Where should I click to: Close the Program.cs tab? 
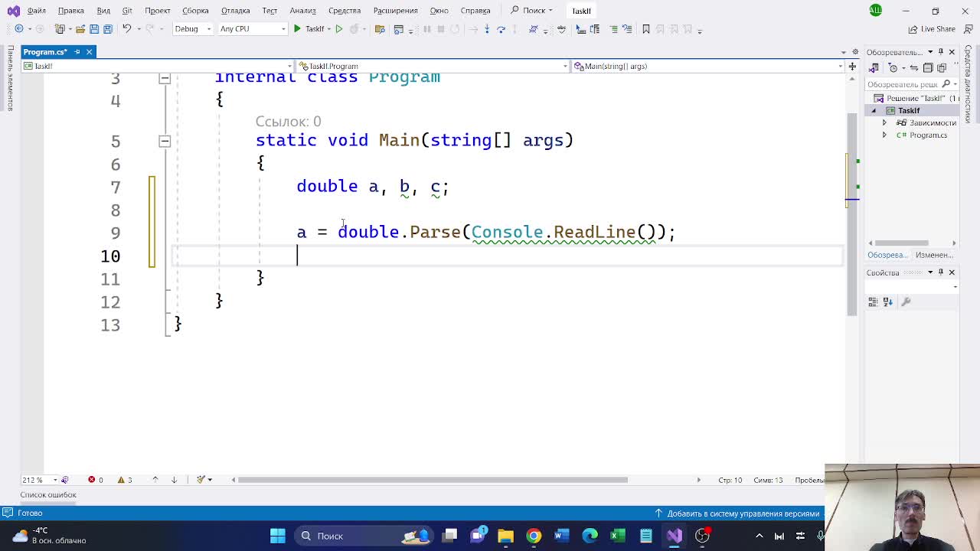pyautogui.click(x=89, y=51)
